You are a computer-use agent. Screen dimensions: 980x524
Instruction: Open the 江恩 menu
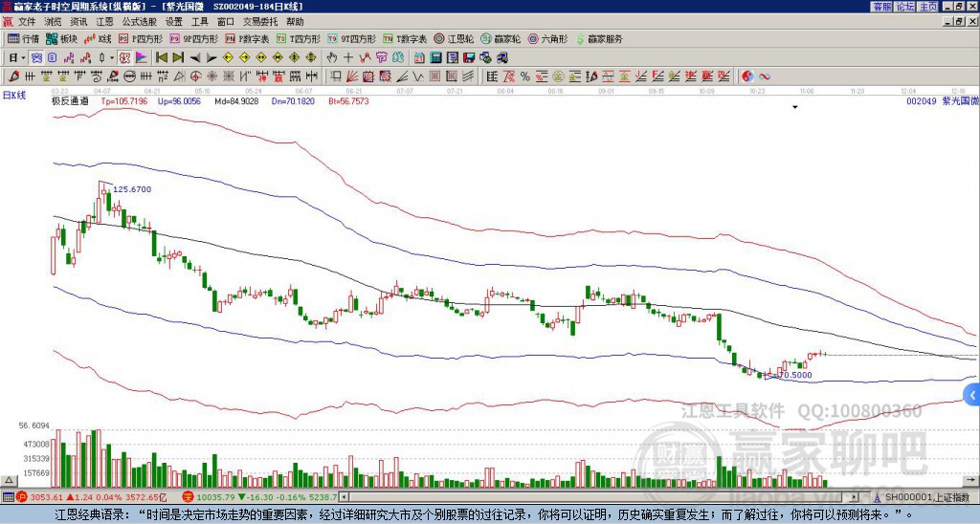pos(104,22)
